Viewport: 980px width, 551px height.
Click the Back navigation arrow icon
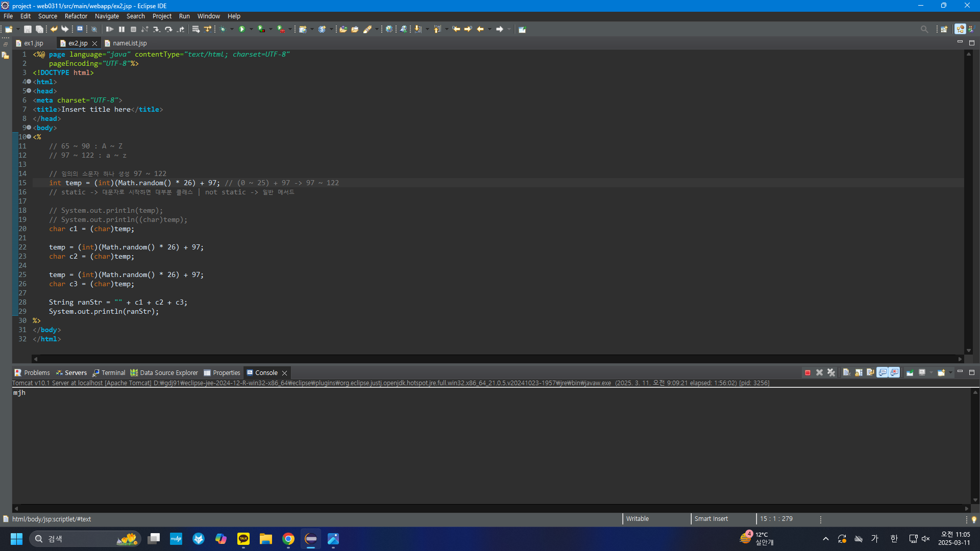click(x=480, y=30)
